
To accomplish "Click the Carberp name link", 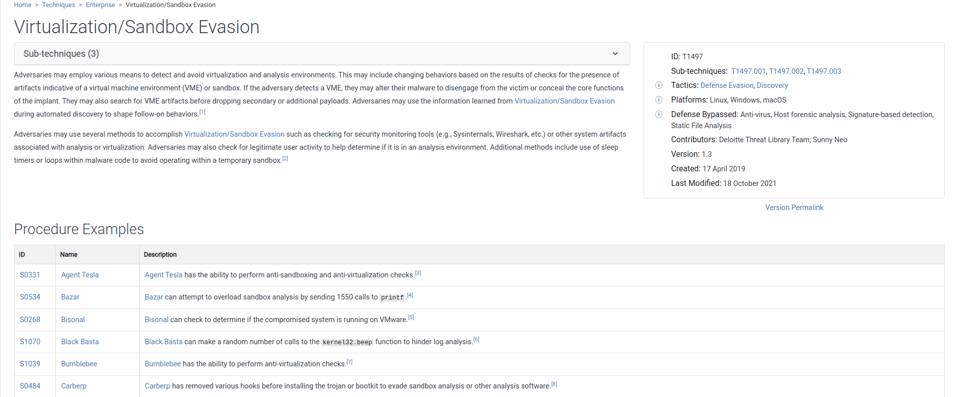I will (x=74, y=386).
